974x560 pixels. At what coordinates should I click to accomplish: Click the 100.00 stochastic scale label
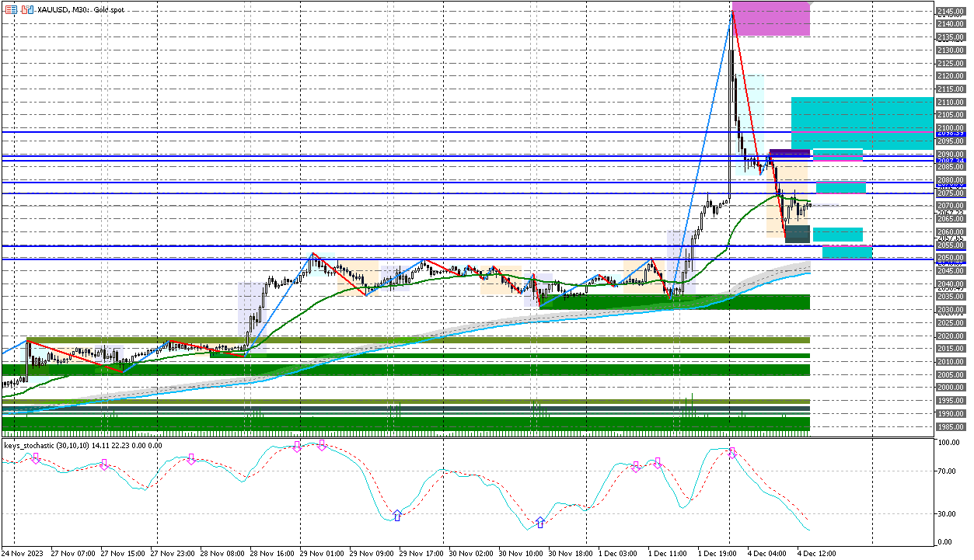tap(948, 443)
